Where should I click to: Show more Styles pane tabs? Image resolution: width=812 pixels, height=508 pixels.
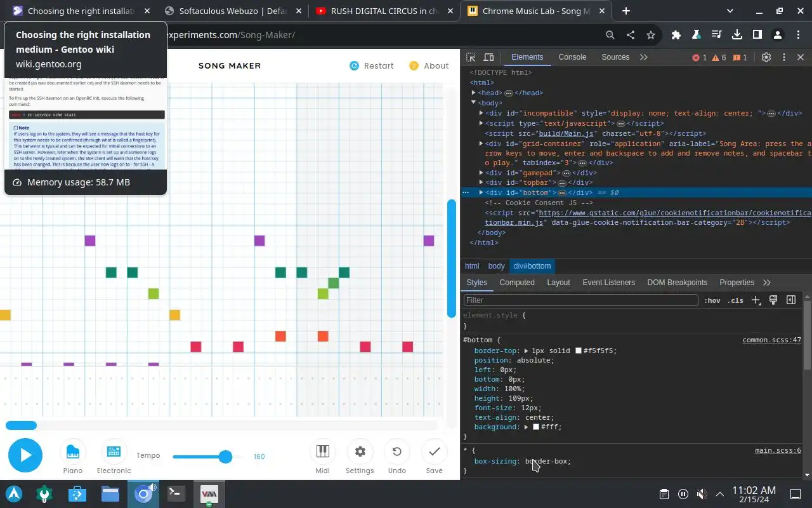(767, 283)
